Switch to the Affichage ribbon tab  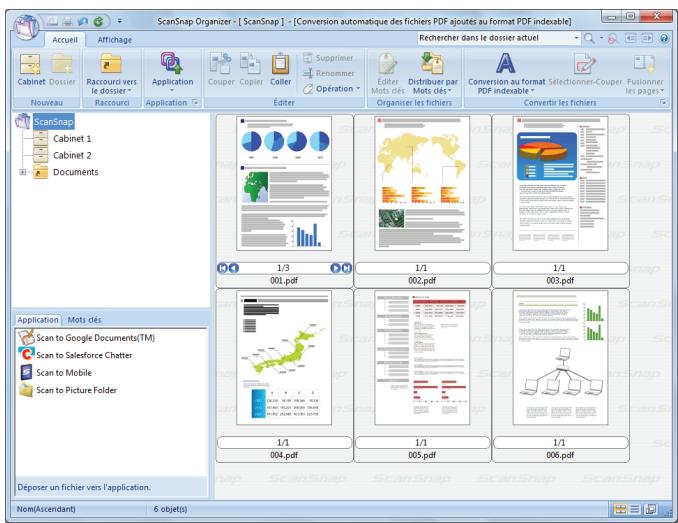pos(115,40)
